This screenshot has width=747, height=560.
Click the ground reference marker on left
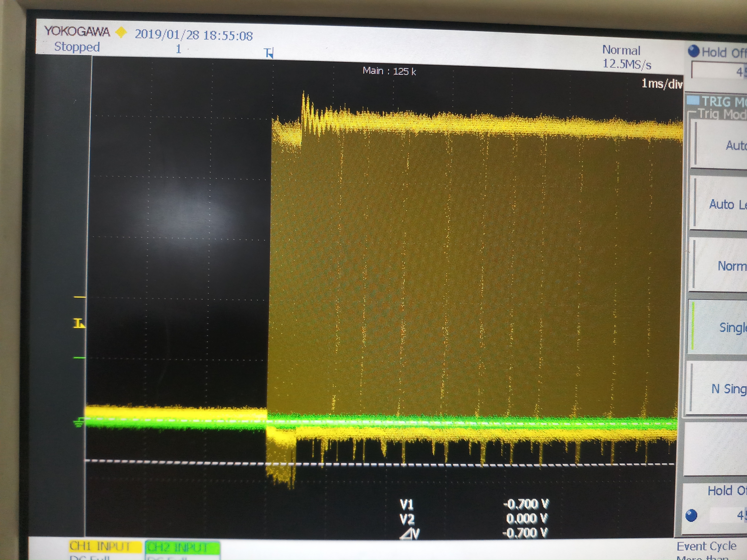pos(79,422)
